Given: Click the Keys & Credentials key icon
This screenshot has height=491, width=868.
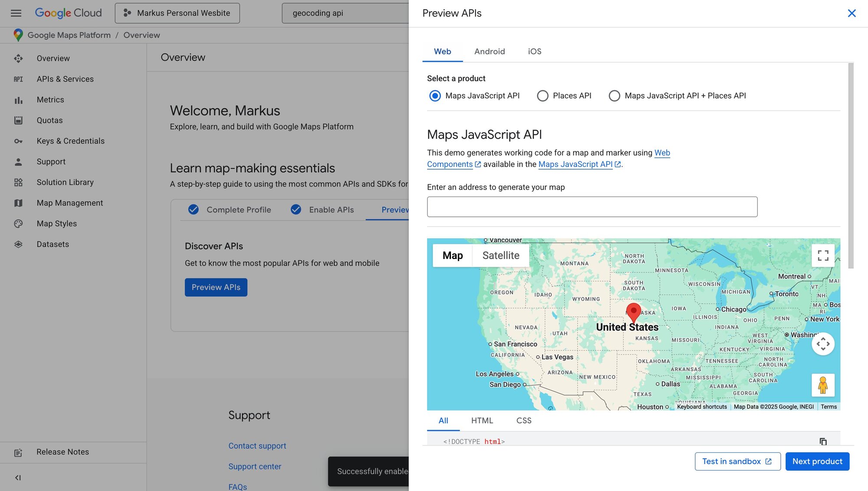Looking at the screenshot, I should pyautogui.click(x=18, y=141).
